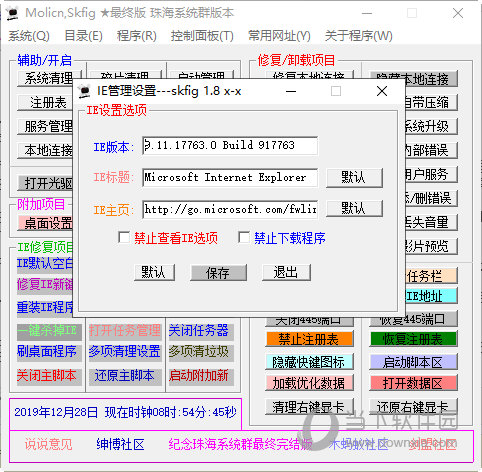Exit the dialog with 退出 button

[286, 272]
